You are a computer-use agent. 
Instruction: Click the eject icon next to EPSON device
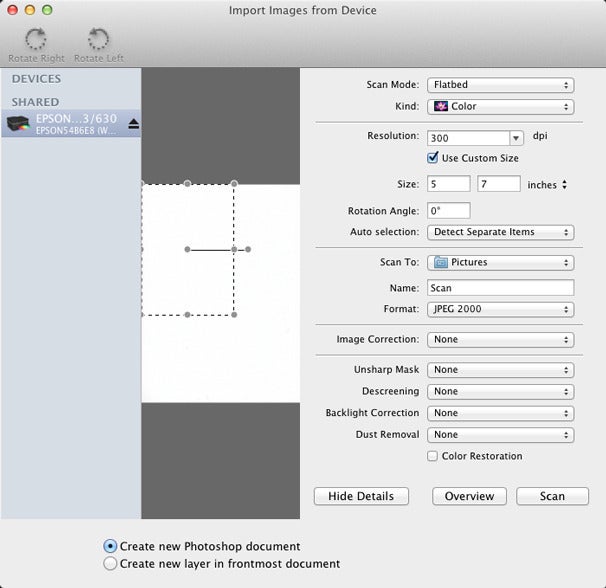[134, 124]
